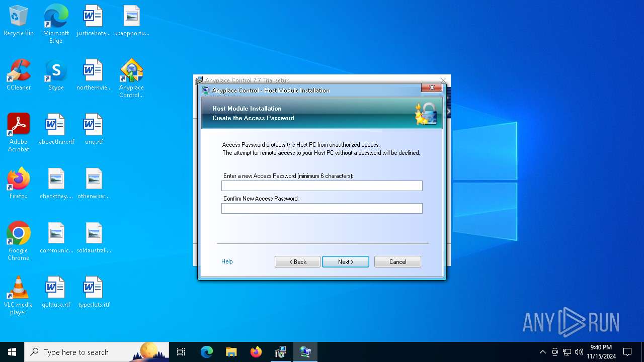Open the VLC media player shortcut
Image resolution: width=644 pixels, height=362 pixels.
(x=19, y=296)
